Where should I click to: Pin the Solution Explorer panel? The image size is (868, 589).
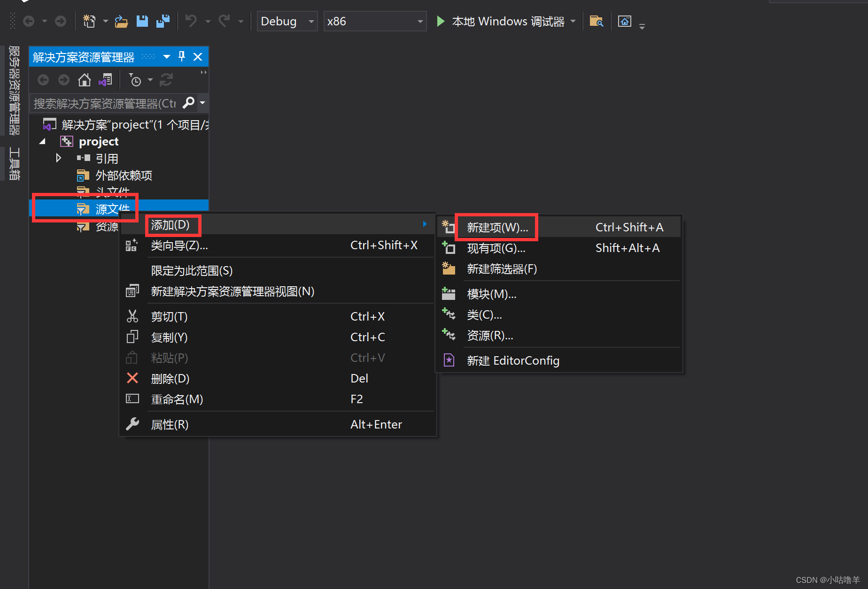[181, 56]
